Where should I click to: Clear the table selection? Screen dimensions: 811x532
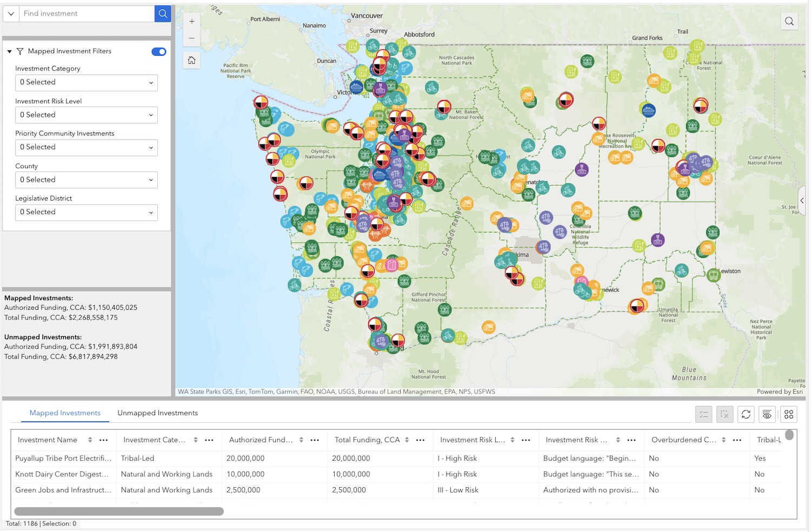(x=724, y=414)
